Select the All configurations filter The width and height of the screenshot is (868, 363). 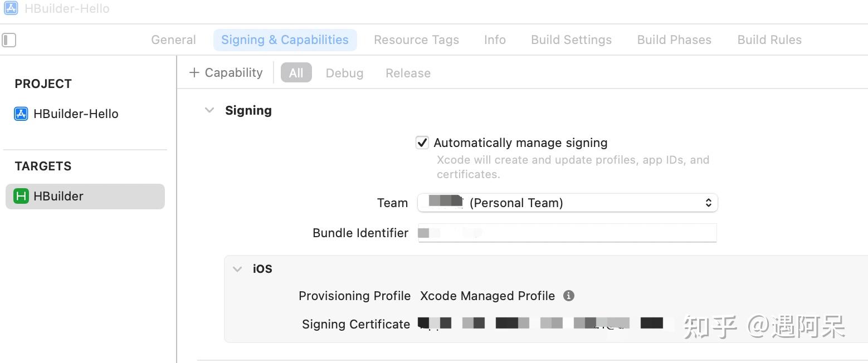pos(296,73)
